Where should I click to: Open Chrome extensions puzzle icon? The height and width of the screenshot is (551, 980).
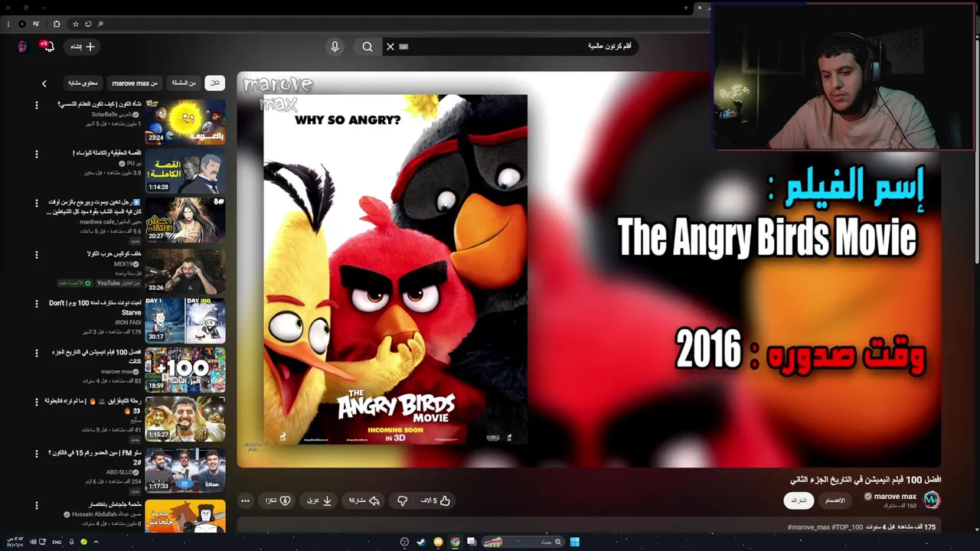tap(56, 24)
